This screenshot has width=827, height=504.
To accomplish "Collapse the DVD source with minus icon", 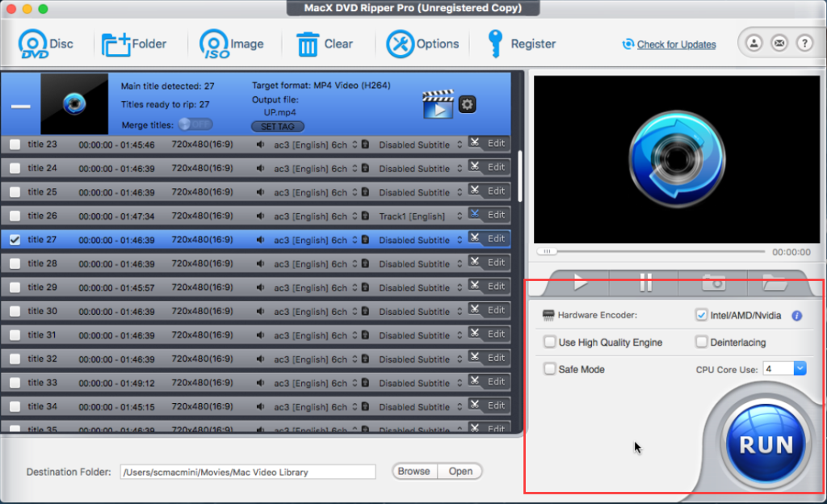I will tap(20, 106).
